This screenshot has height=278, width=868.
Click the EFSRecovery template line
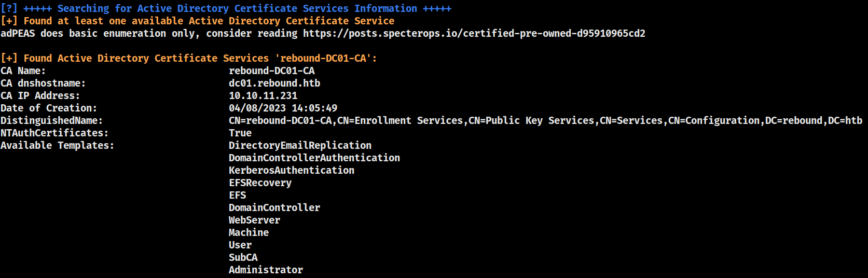coord(260,183)
